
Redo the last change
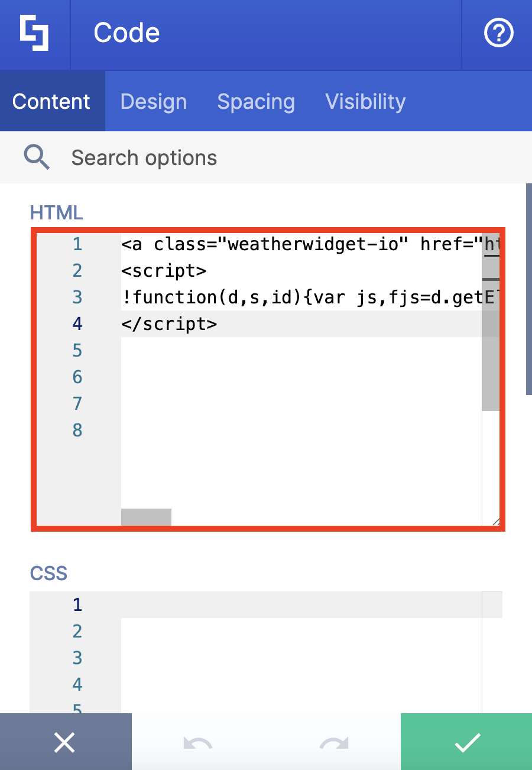pos(334,743)
